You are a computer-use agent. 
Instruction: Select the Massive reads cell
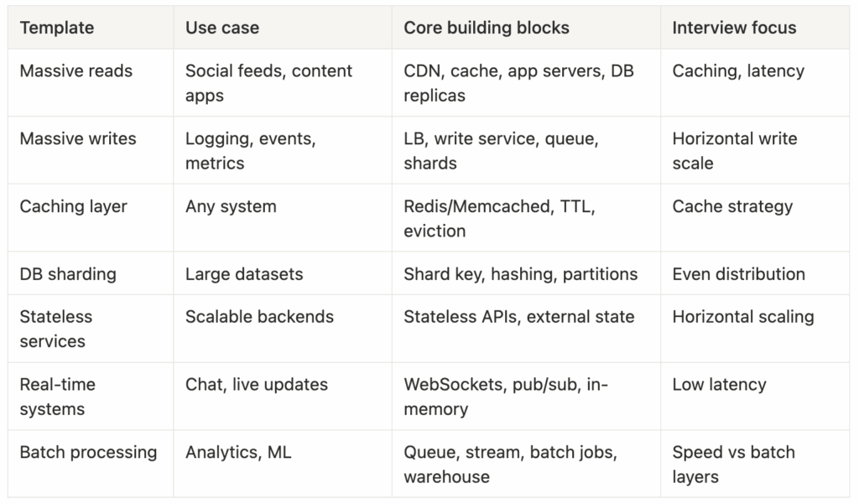[x=76, y=71]
